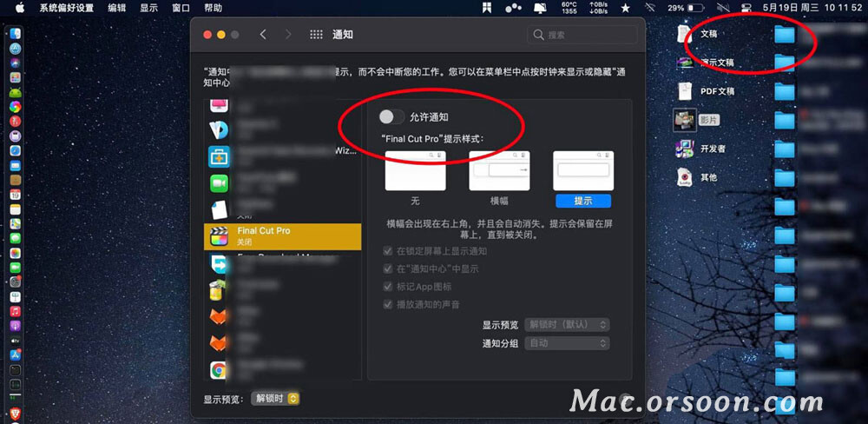Screen dimensions: 868x424
Task: Open Podcasts from the Dock
Action: coord(15,325)
